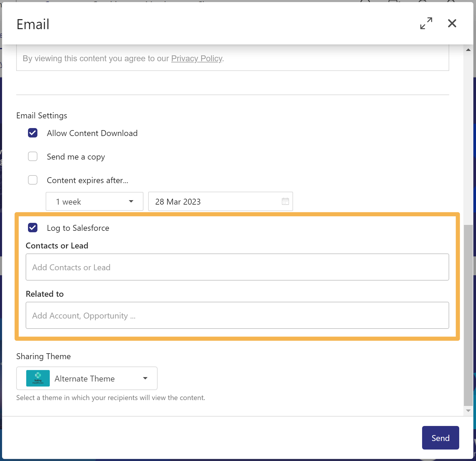
Task: Expand the Email dialog to full screen
Action: (426, 23)
